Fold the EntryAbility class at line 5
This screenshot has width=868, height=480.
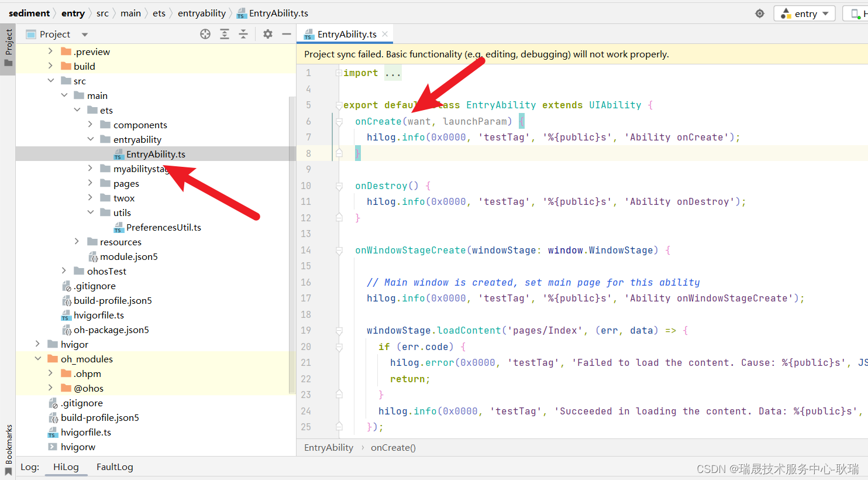(339, 105)
